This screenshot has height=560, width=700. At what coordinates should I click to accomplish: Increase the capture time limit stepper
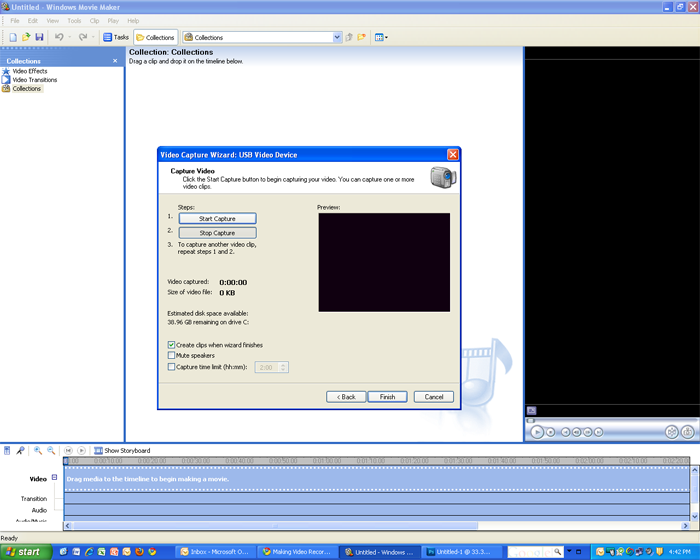click(283, 364)
